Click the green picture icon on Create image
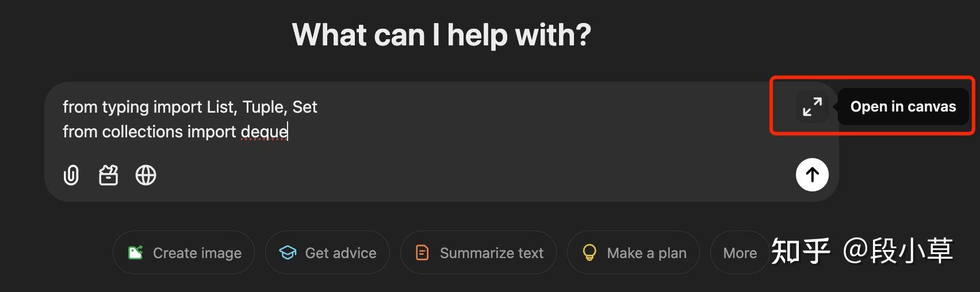Viewport: 980px width, 292px height. click(x=135, y=252)
